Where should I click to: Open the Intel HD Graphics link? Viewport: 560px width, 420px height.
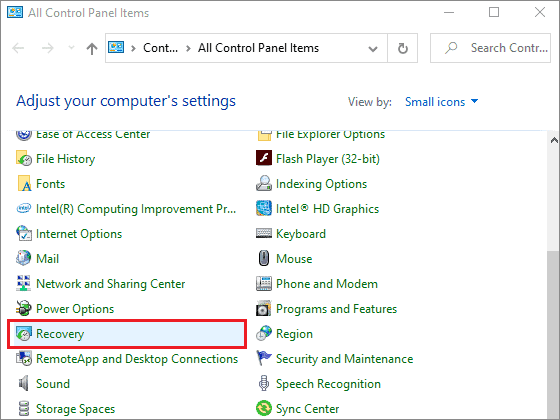328,209
